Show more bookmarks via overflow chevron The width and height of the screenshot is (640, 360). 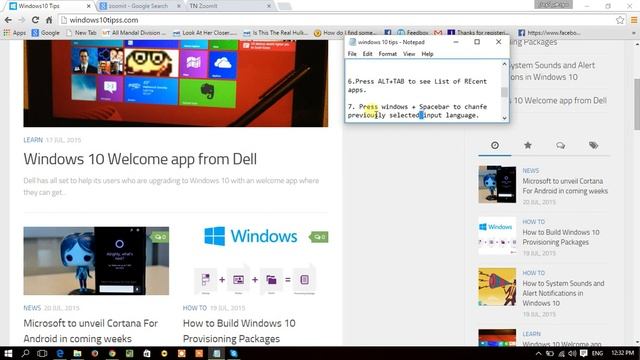pos(634,33)
